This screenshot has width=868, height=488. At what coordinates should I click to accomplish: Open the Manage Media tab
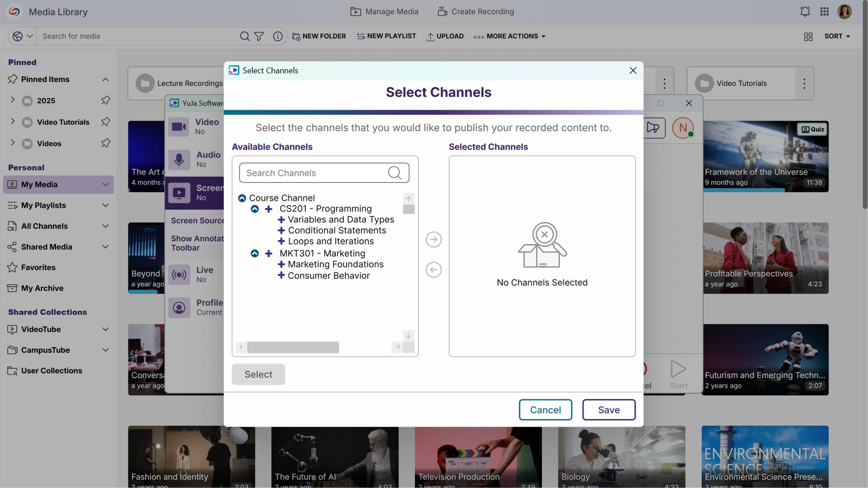pyautogui.click(x=384, y=12)
